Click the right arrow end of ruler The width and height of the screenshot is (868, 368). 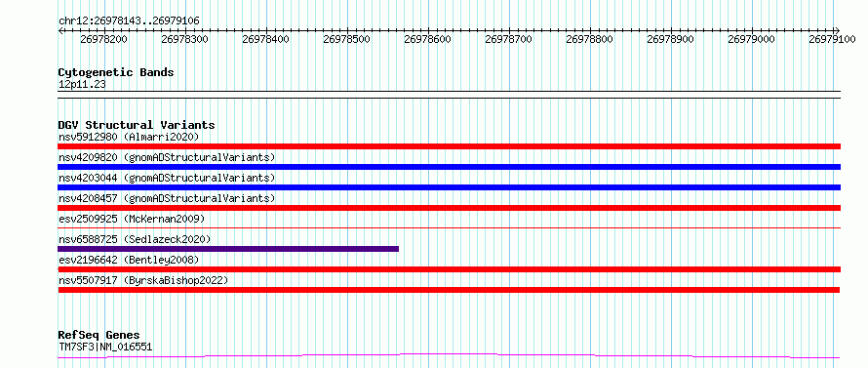coord(837,30)
